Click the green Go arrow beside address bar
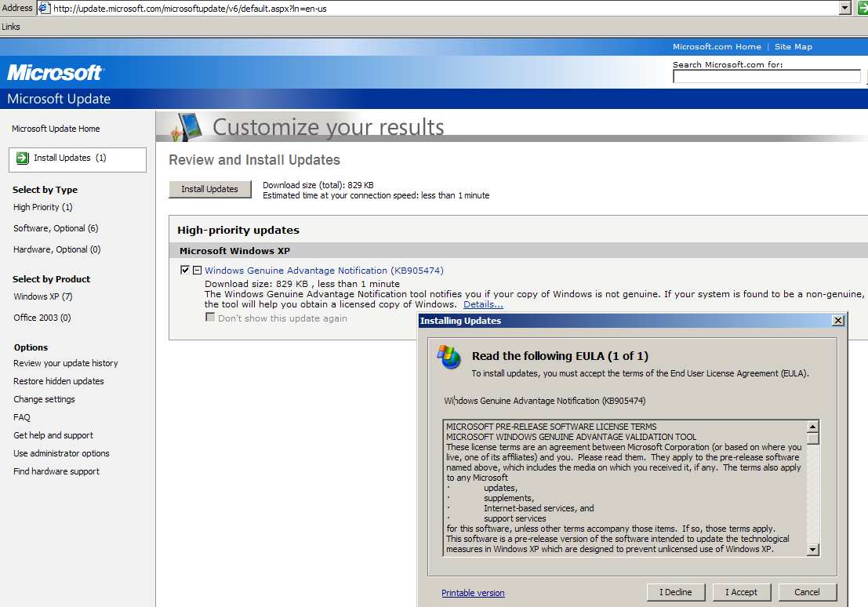868x607 pixels. 863,8
